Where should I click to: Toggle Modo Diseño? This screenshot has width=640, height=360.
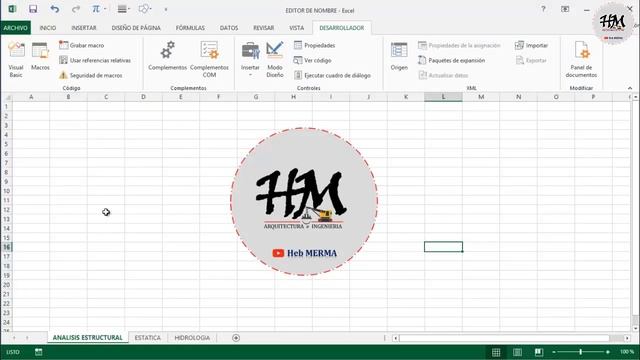(275, 60)
